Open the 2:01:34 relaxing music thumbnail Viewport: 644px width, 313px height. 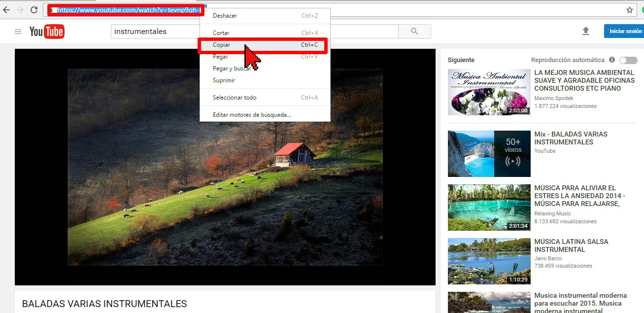tap(489, 208)
